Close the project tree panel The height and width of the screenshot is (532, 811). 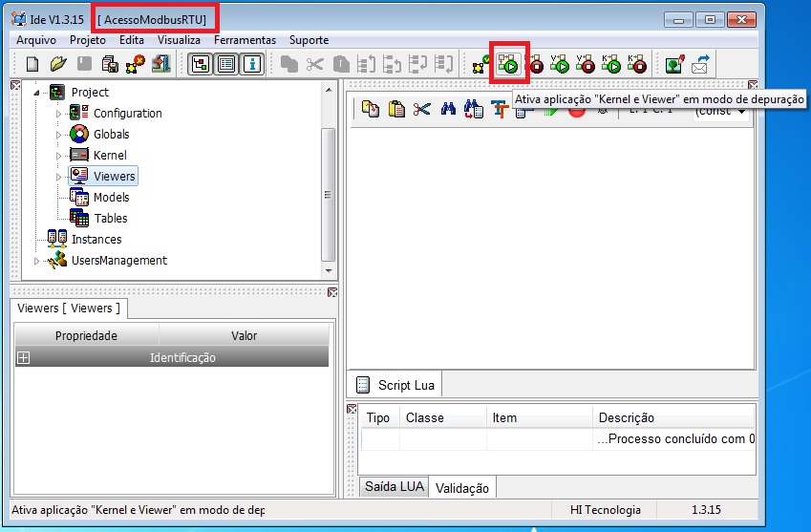[x=15, y=85]
